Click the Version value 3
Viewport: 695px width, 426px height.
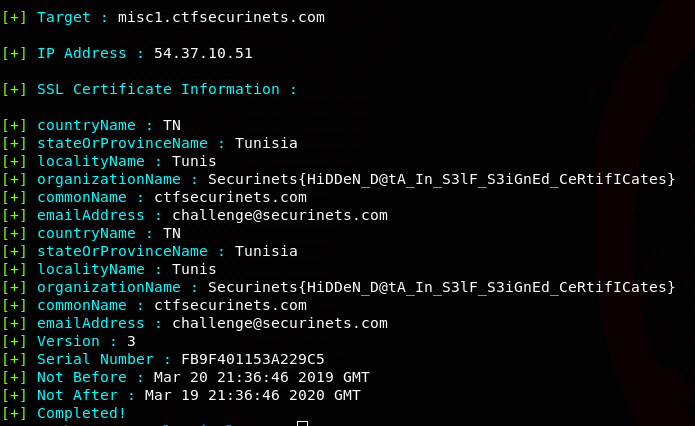point(131,341)
